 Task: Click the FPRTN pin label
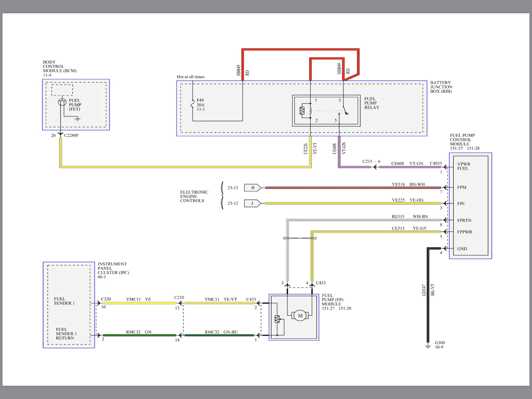(464, 220)
